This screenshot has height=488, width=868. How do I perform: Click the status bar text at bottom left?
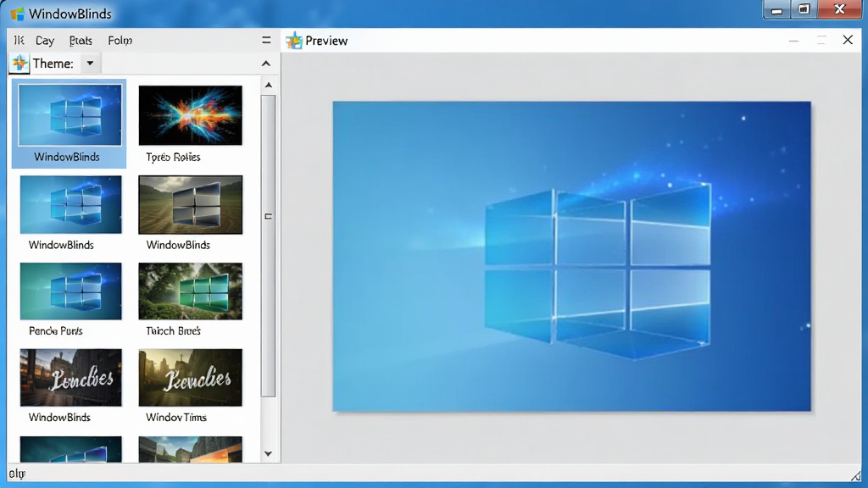[x=17, y=474]
